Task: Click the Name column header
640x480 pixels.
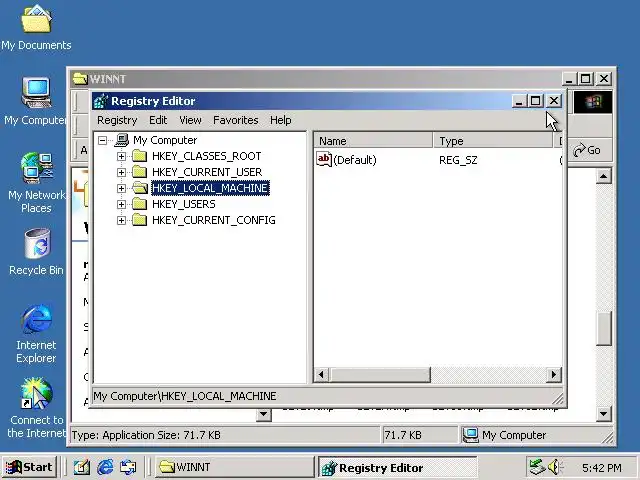Action: point(373,141)
